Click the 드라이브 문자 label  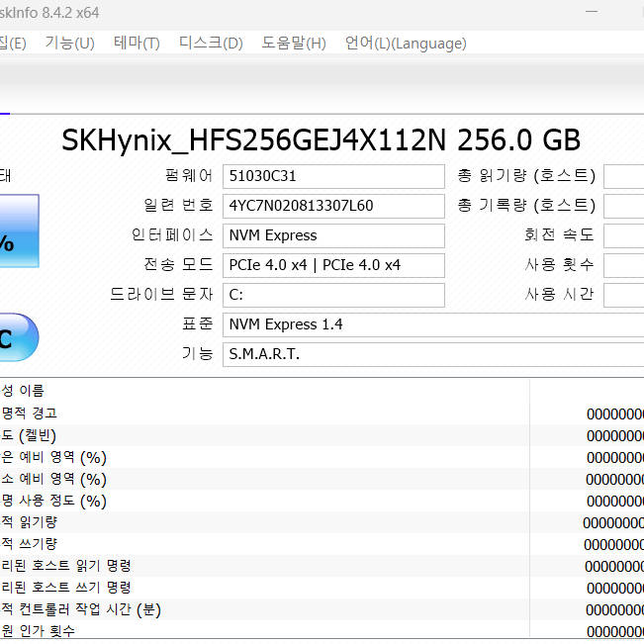coord(162,294)
